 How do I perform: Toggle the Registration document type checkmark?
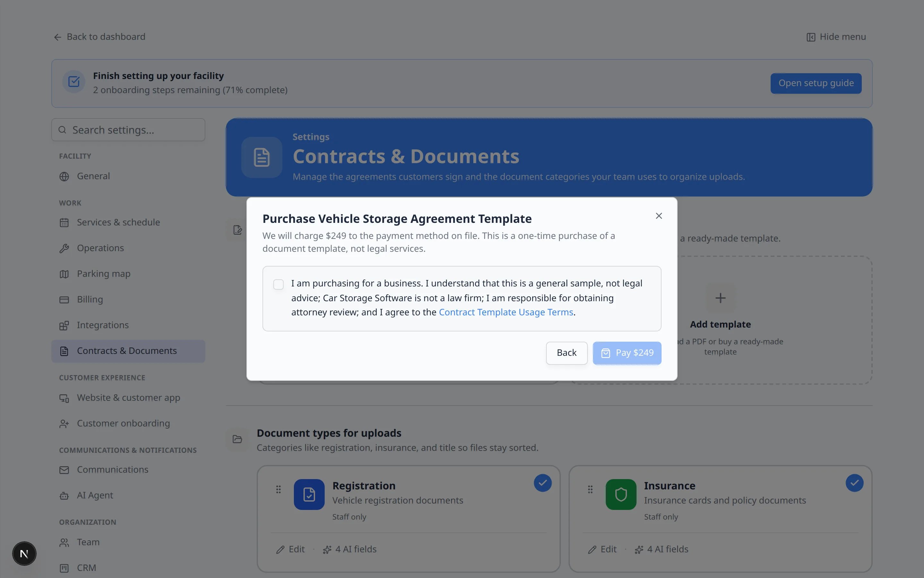click(543, 483)
